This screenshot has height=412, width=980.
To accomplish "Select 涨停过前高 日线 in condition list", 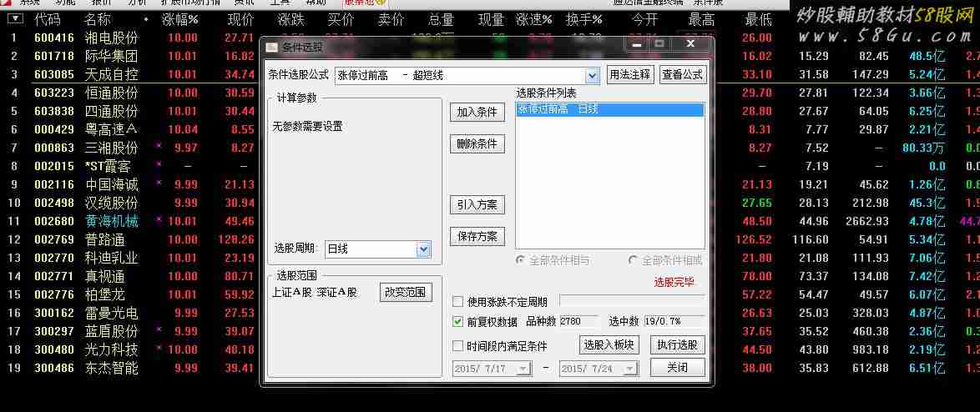I will [610, 109].
